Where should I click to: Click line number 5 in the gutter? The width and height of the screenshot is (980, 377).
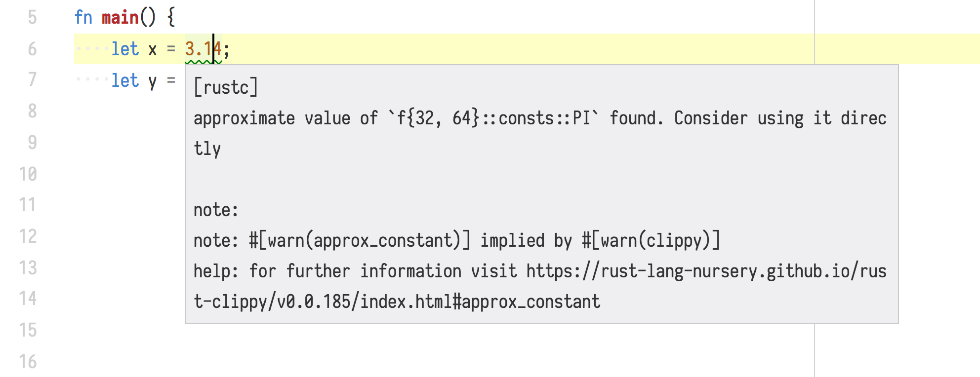(x=32, y=18)
